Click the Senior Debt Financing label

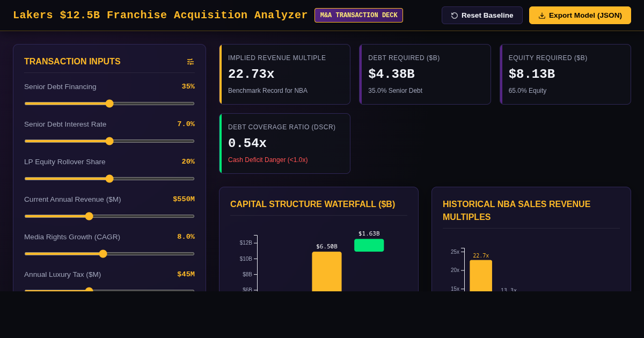tap(60, 87)
